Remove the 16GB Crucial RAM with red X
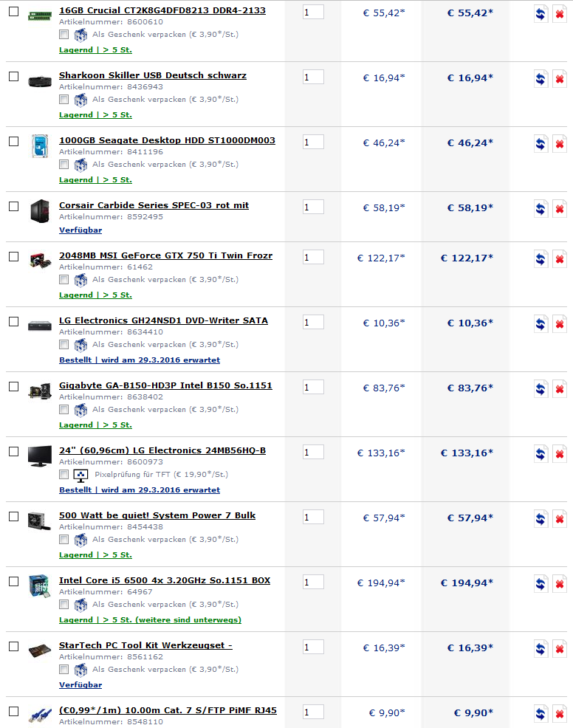Viewport: 573px width, 728px height. pos(560,14)
